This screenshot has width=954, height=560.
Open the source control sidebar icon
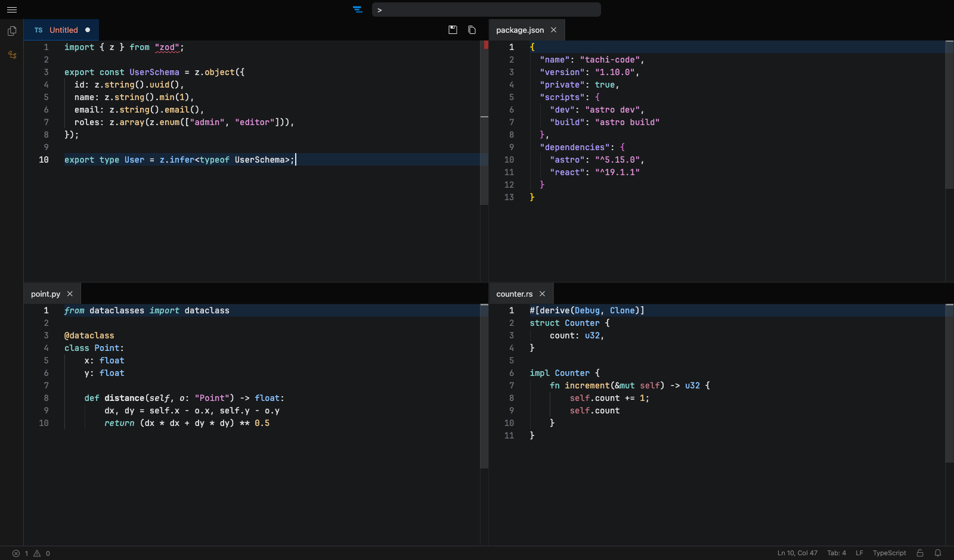coord(12,55)
